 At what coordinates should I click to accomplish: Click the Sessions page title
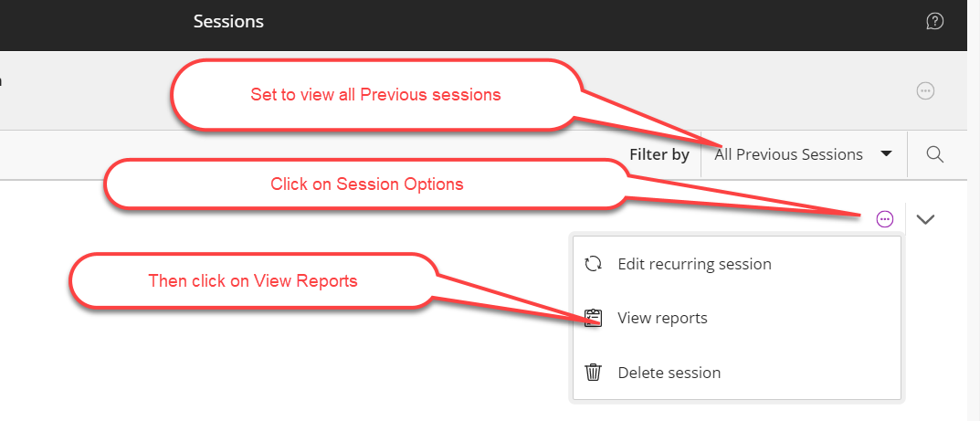(x=228, y=21)
